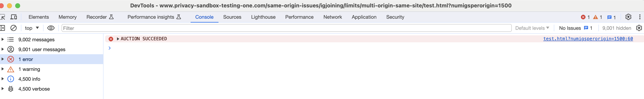644x99 pixels.
Task: Expand the AUCTION SUCCEEDED error message
Action: coord(118,39)
